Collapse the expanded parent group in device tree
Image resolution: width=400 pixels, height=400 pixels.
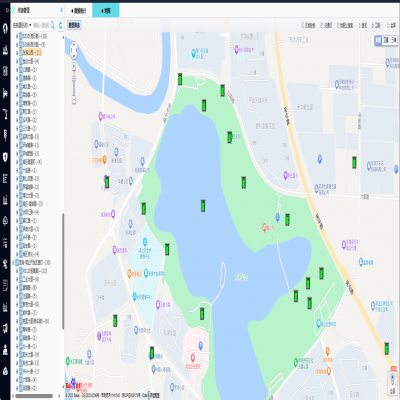[13, 262]
